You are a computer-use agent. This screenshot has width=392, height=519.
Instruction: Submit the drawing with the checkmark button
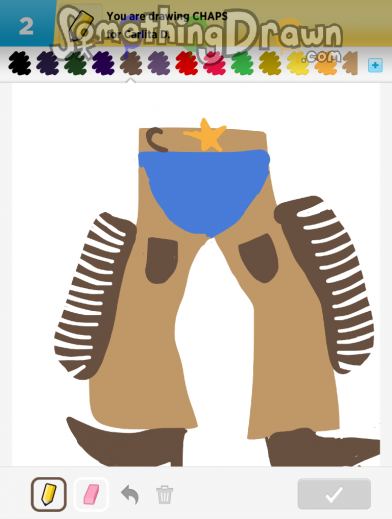(334, 494)
